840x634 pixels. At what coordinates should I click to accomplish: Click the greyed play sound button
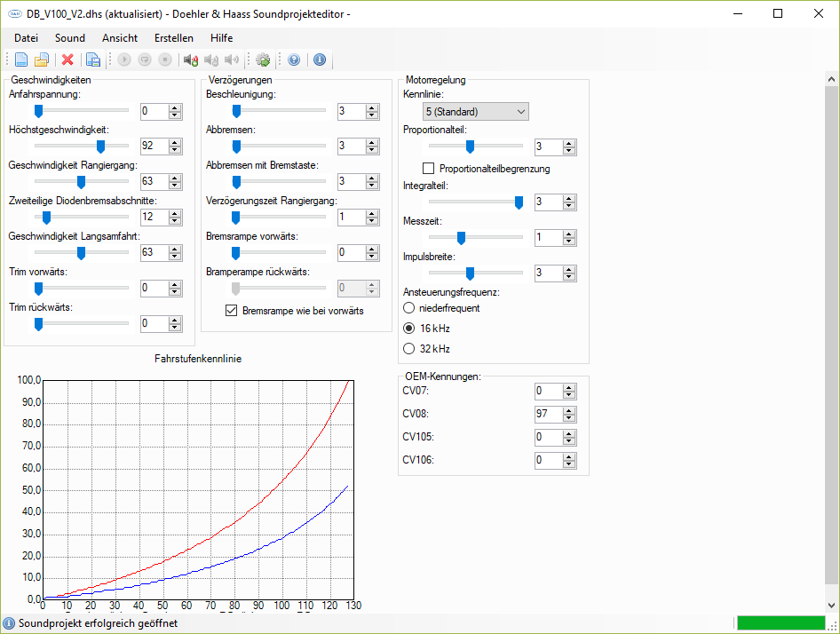click(x=124, y=59)
